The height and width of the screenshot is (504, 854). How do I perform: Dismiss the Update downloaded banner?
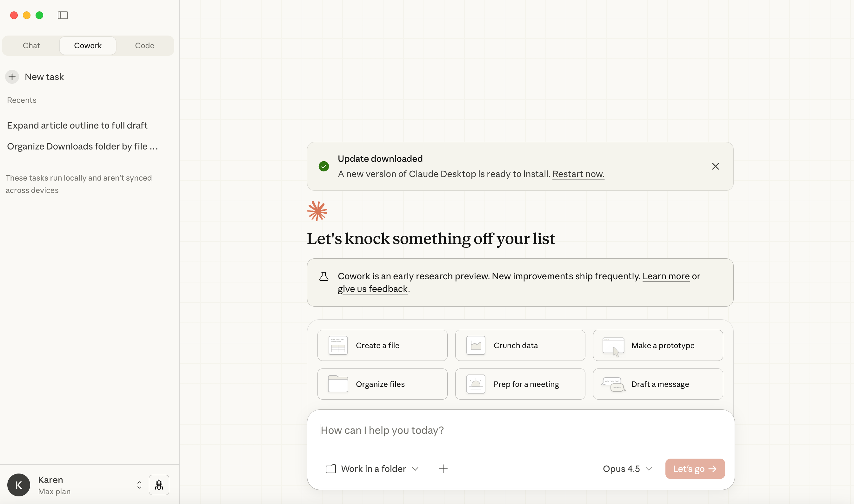pos(715,166)
